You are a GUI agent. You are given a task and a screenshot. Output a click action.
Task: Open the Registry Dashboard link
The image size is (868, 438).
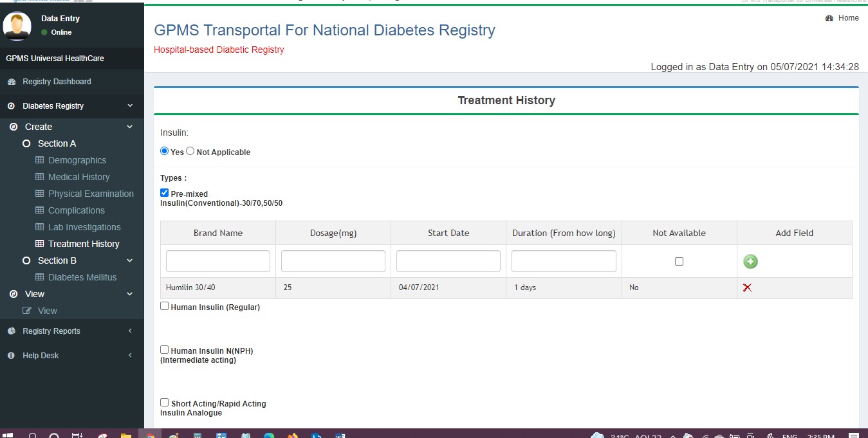(x=57, y=82)
